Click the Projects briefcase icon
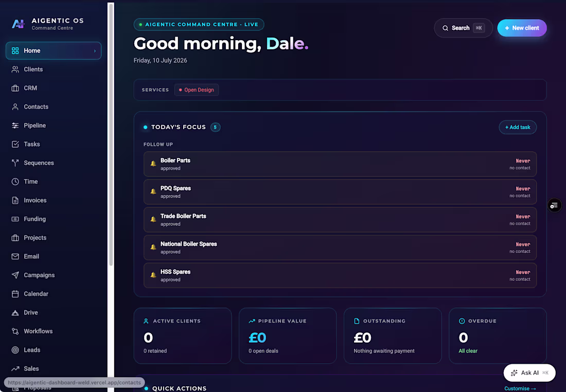The height and width of the screenshot is (392, 566). (x=15, y=238)
